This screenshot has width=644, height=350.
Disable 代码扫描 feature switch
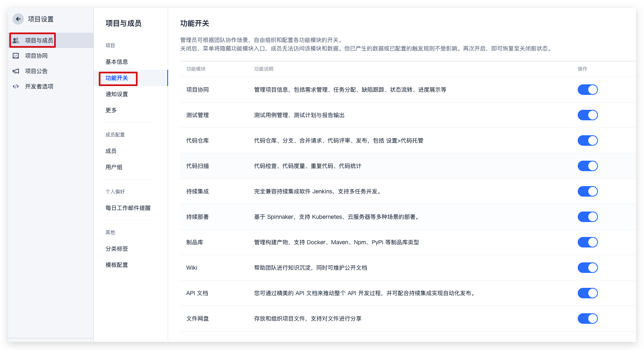587,166
